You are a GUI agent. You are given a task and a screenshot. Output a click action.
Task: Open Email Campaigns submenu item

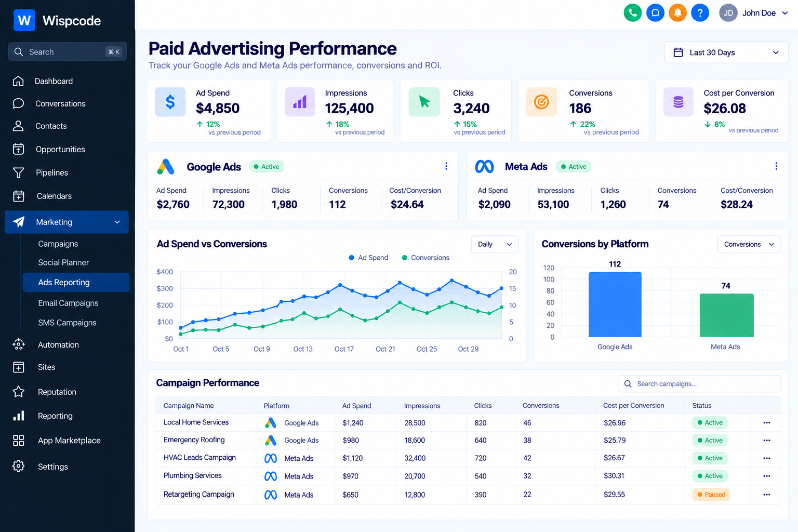tap(68, 303)
